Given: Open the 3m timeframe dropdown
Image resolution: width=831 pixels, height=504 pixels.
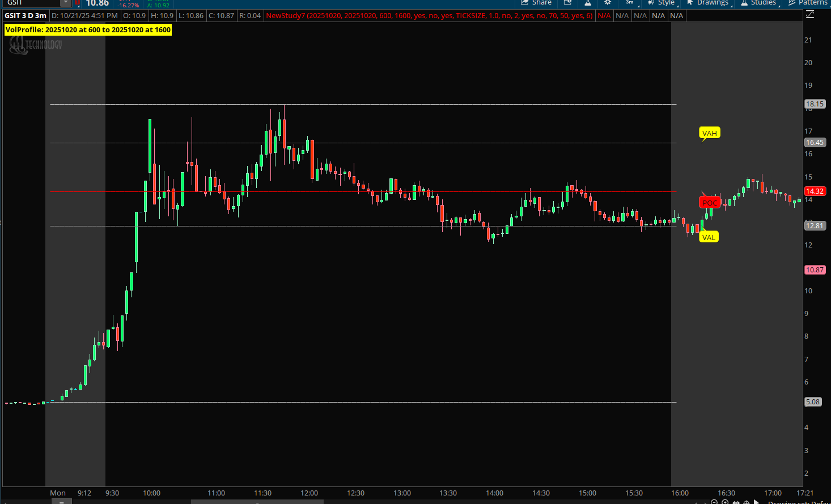Looking at the screenshot, I should [x=630, y=3].
